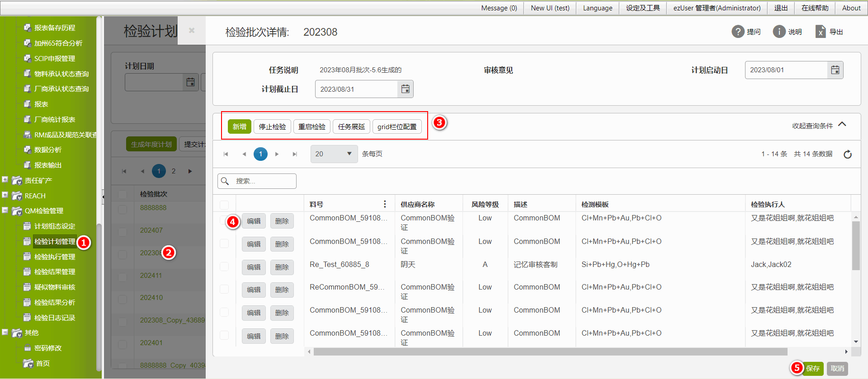
Task: Click 加州65符合分析 sidebar icon
Action: pos(27,43)
